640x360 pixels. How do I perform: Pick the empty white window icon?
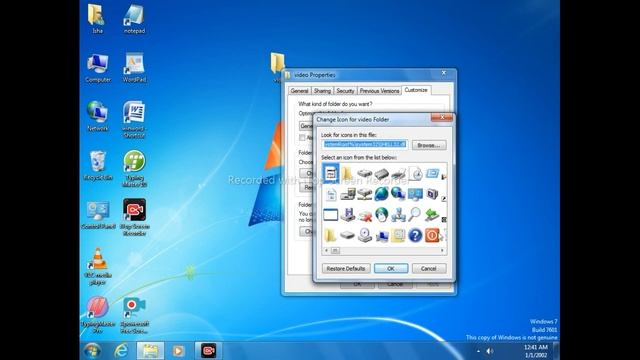[x=331, y=215]
